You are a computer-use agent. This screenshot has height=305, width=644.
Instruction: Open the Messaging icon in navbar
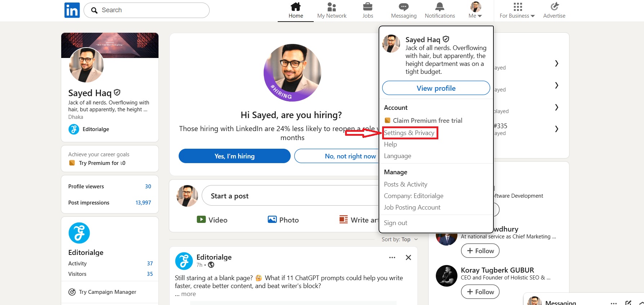click(404, 7)
